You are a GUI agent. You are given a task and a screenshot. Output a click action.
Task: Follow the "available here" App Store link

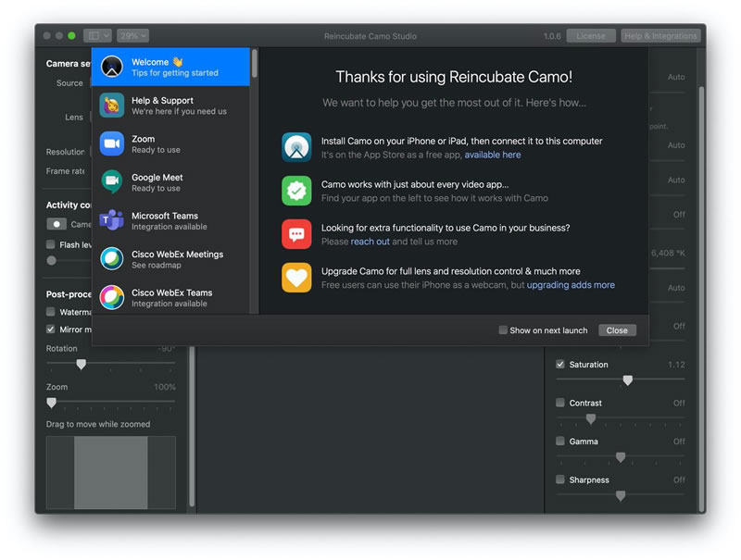click(493, 155)
